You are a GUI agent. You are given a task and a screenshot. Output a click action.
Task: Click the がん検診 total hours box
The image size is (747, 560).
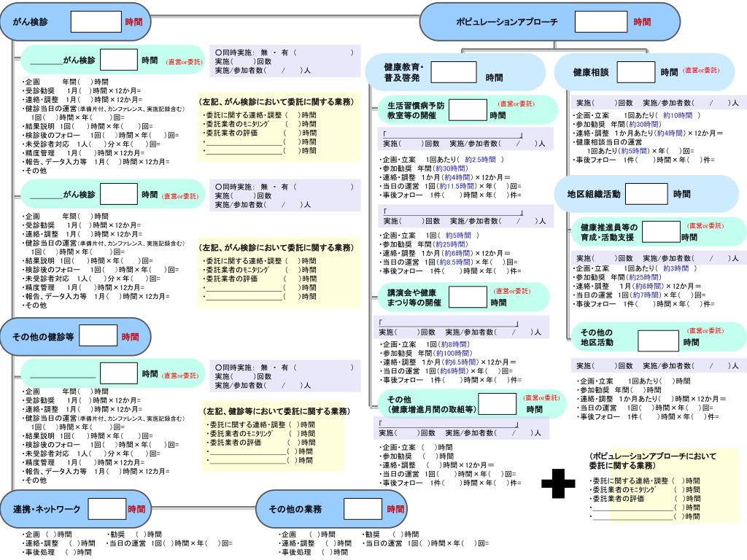[96, 22]
